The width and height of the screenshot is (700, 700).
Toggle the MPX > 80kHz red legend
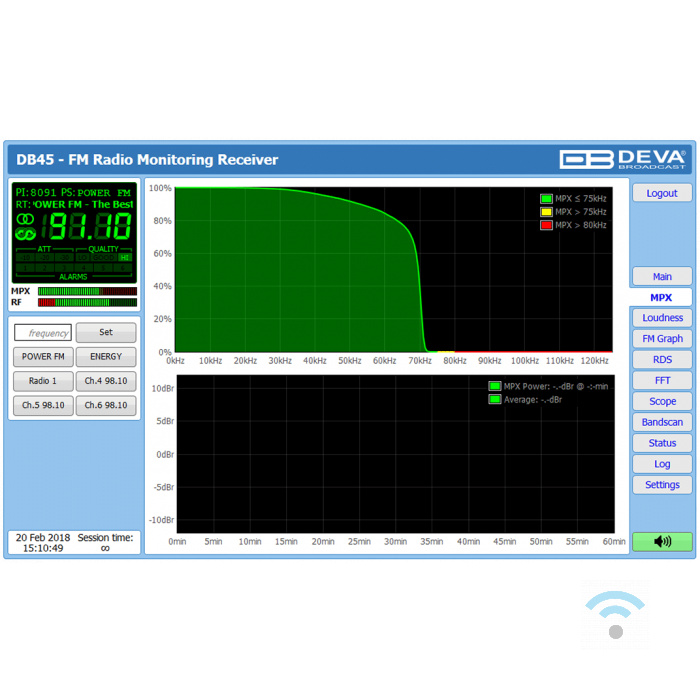[546, 225]
